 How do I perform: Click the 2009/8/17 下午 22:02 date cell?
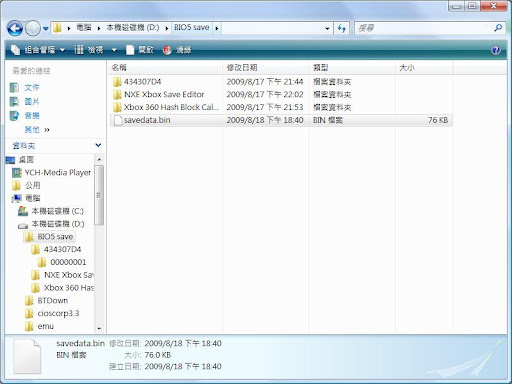pyautogui.click(x=265, y=95)
